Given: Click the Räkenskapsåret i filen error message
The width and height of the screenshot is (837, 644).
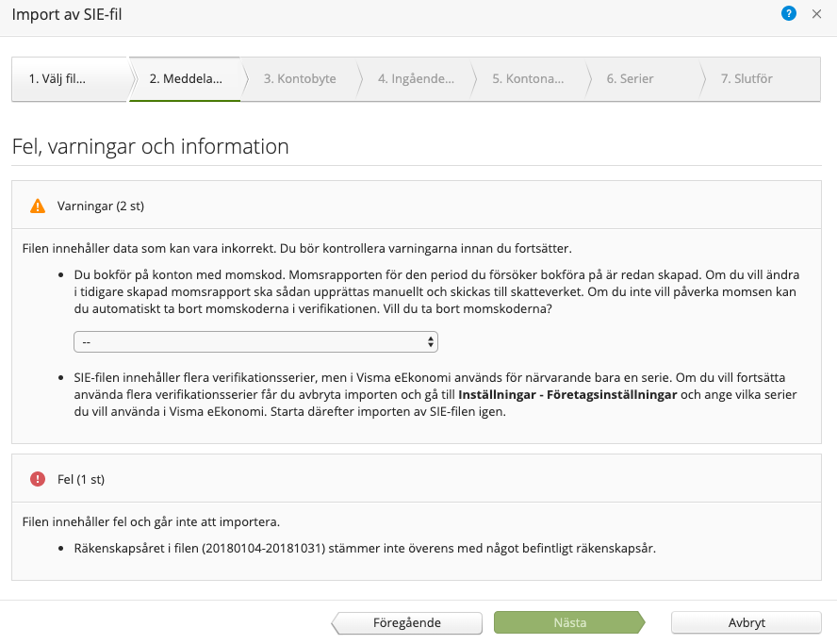Looking at the screenshot, I should click(365, 549).
